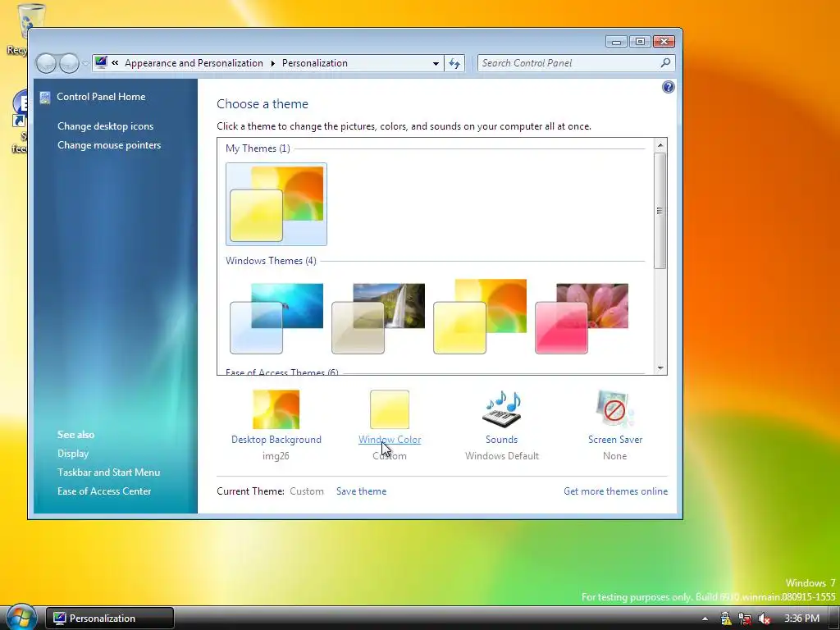Click the Screen Saver link
Screen dimensions: 840x630
pos(615,440)
